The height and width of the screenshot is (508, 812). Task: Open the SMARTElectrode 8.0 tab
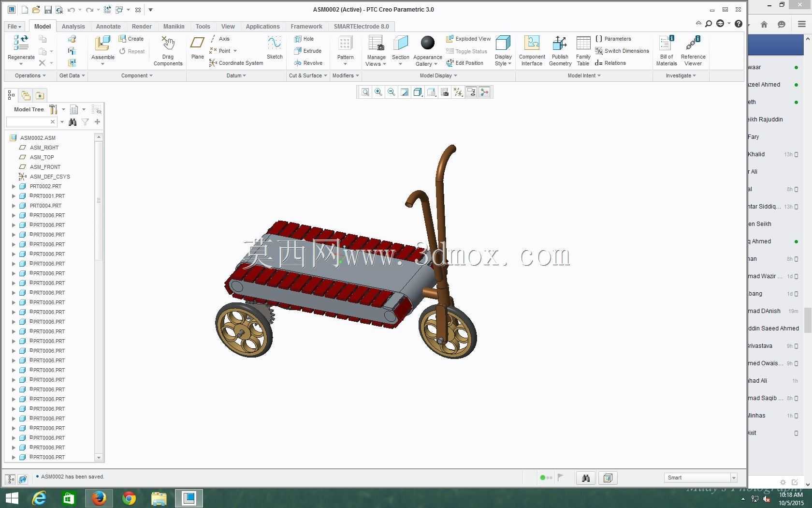click(361, 27)
